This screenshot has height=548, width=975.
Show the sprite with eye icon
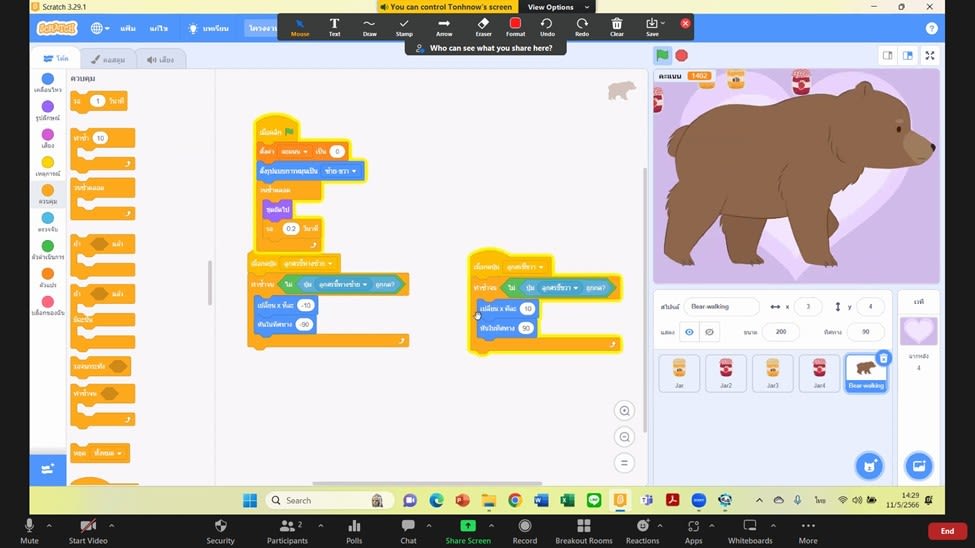(689, 332)
